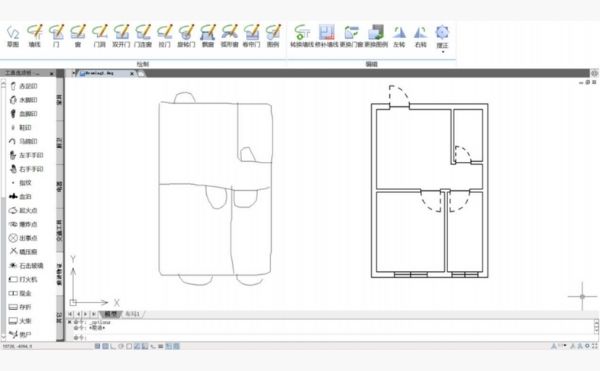Close the tool palette panel
Image resolution: width=600 pixels, height=371 pixels.
click(x=52, y=73)
